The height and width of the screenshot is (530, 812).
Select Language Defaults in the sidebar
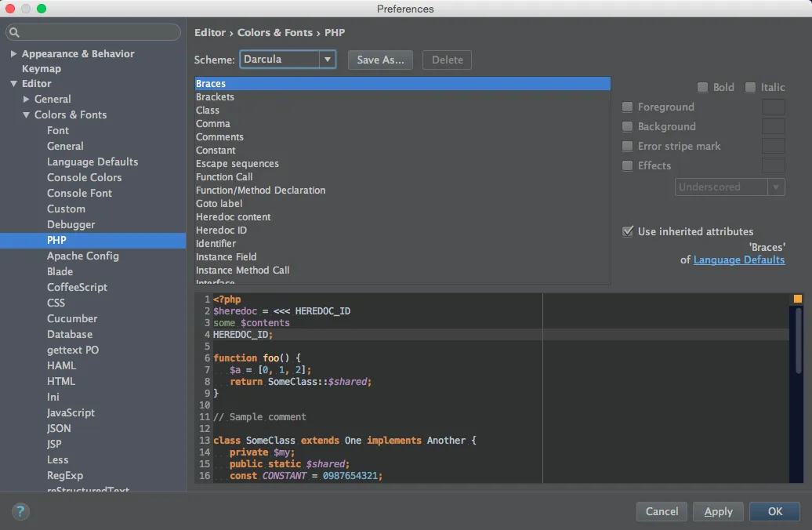pyautogui.click(x=92, y=162)
